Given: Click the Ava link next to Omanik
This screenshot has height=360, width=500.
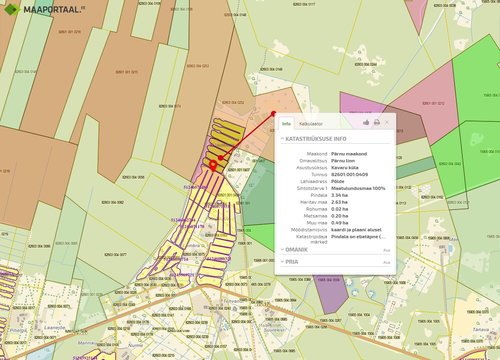Looking at the screenshot, I should click(x=386, y=250).
